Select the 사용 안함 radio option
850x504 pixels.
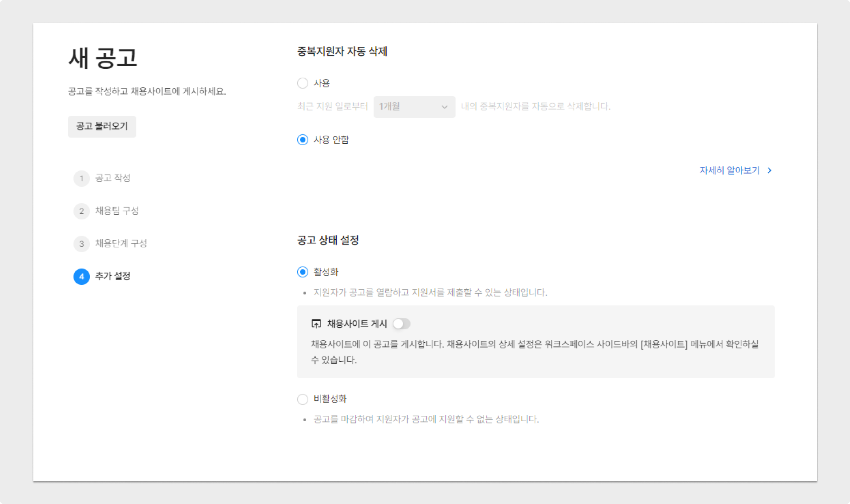point(302,140)
